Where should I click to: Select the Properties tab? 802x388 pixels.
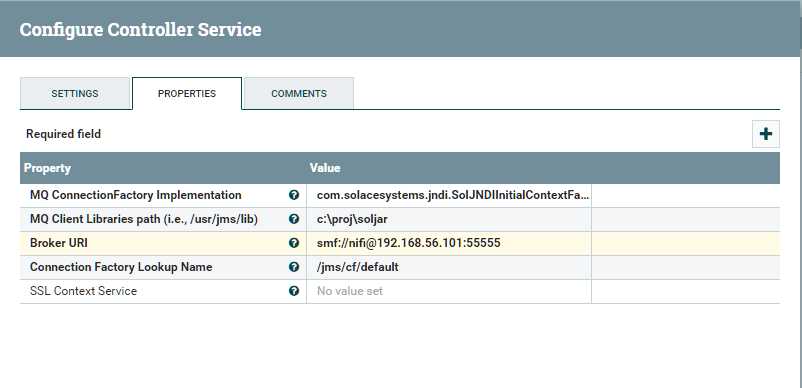click(187, 94)
